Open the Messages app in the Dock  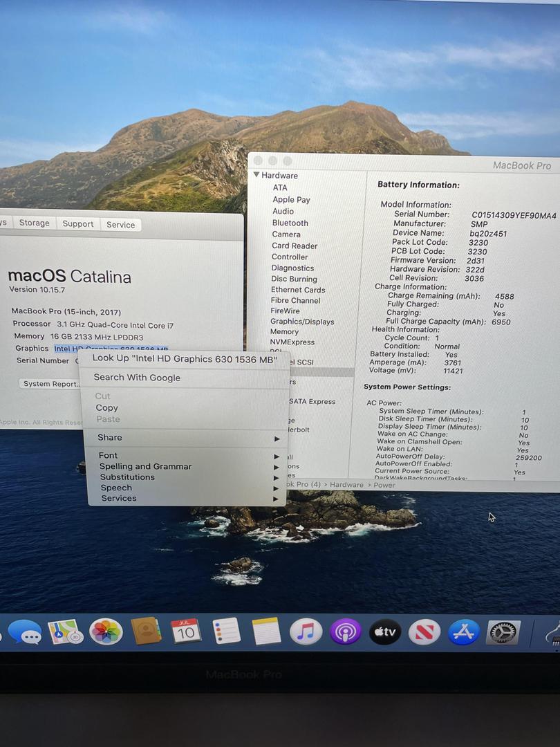pos(25,633)
